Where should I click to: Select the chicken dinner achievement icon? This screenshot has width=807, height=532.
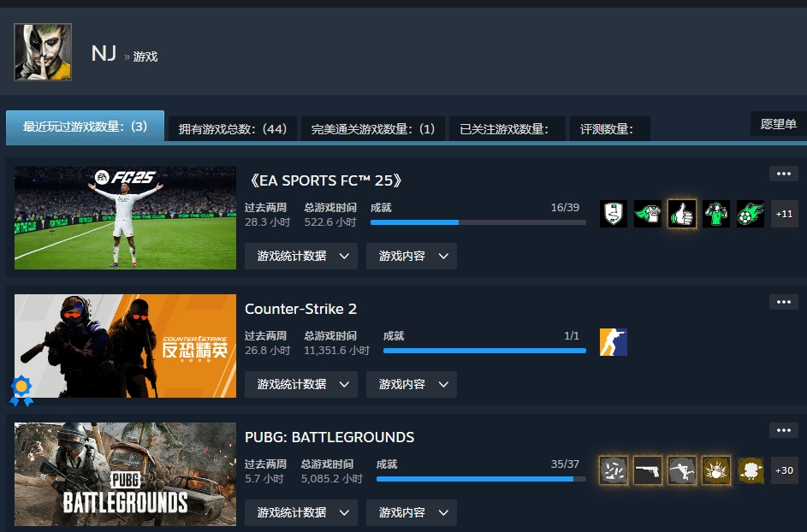[x=751, y=470]
